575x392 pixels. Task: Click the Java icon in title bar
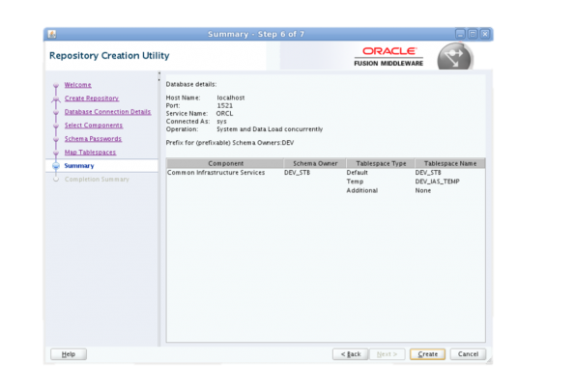tap(52, 34)
